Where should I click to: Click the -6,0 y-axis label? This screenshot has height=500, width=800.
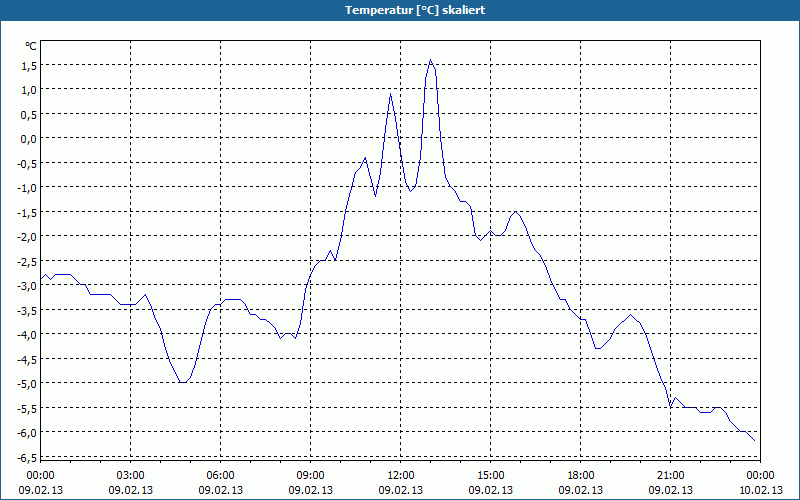(x=27, y=433)
